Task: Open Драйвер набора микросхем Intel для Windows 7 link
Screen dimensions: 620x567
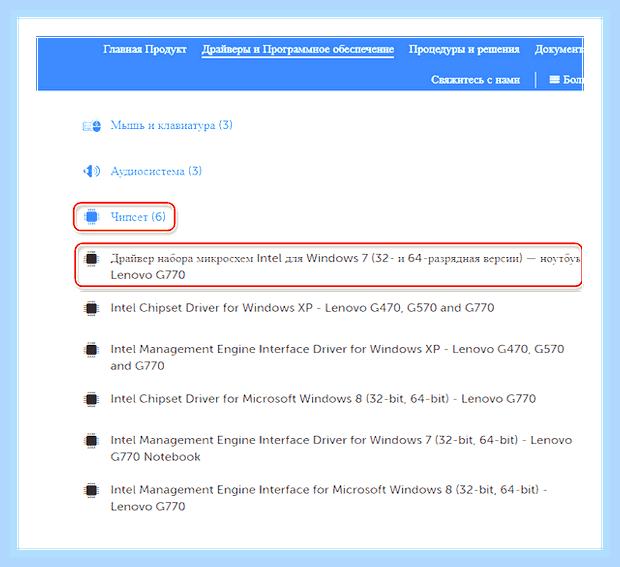Action: coord(345,266)
